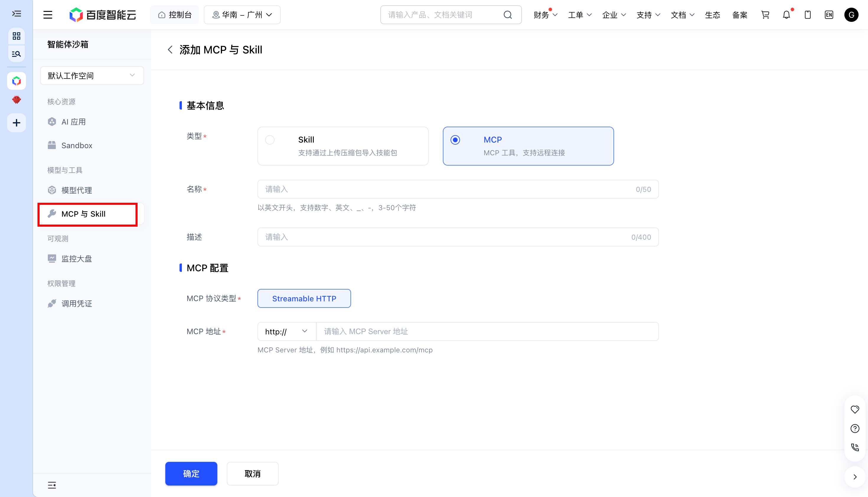The width and height of the screenshot is (868, 497).
Task: Expand the right-side floating arrow panel
Action: click(855, 477)
